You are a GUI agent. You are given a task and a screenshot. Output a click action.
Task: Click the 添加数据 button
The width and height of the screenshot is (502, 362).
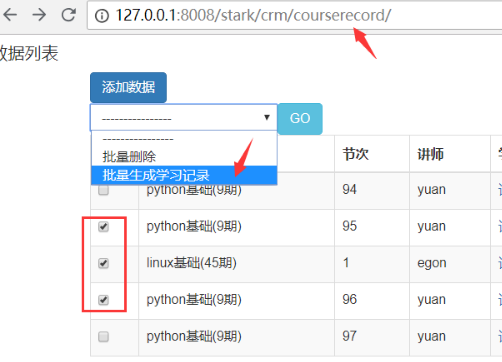tap(128, 87)
